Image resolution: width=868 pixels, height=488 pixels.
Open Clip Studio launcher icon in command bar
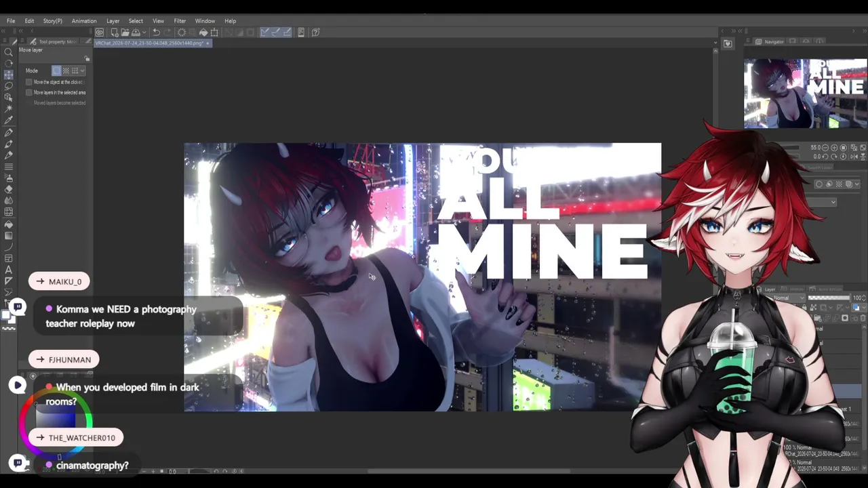pos(100,32)
